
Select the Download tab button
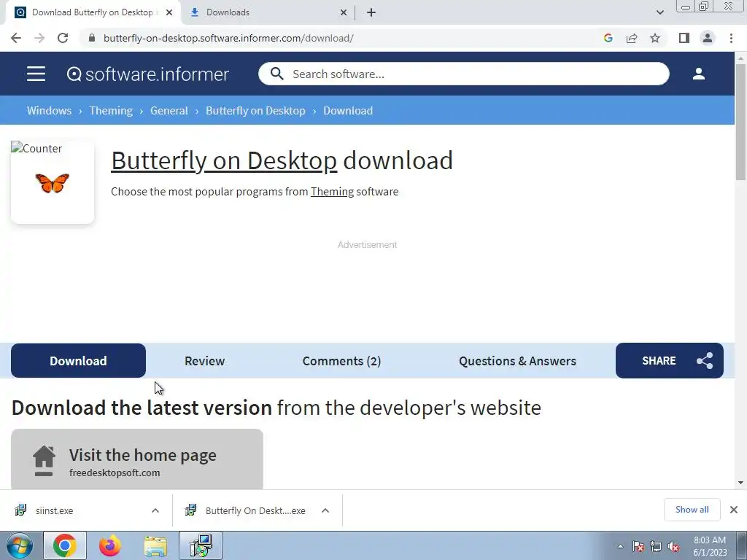[x=78, y=360]
